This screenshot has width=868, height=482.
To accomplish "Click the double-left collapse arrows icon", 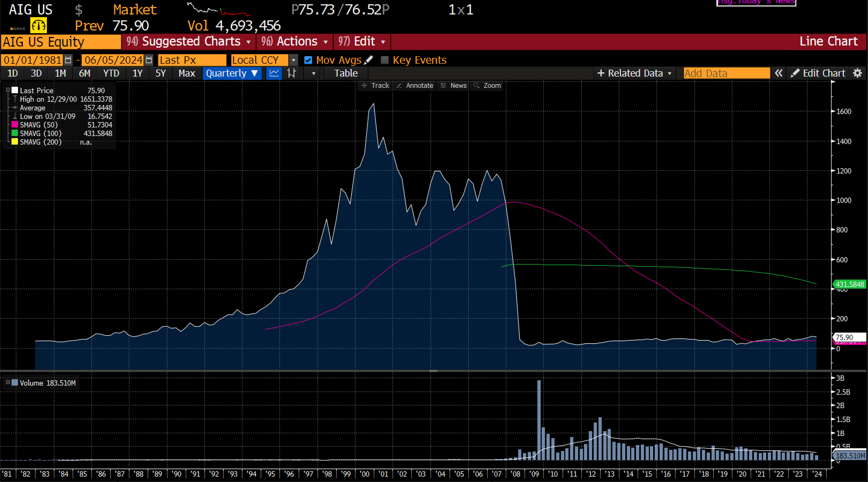I will (x=778, y=73).
